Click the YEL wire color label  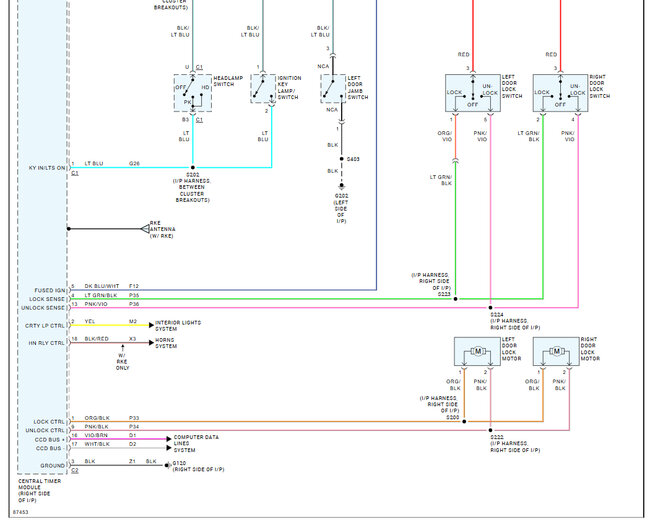[90, 321]
